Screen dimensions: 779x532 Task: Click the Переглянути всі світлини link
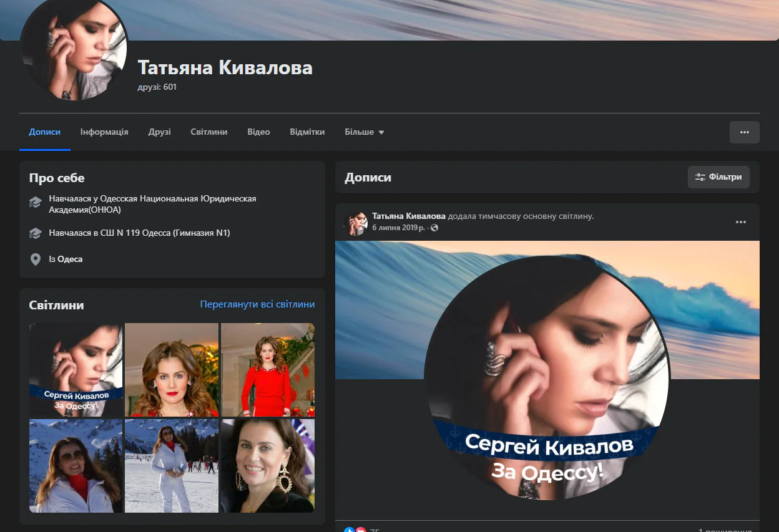tap(257, 304)
